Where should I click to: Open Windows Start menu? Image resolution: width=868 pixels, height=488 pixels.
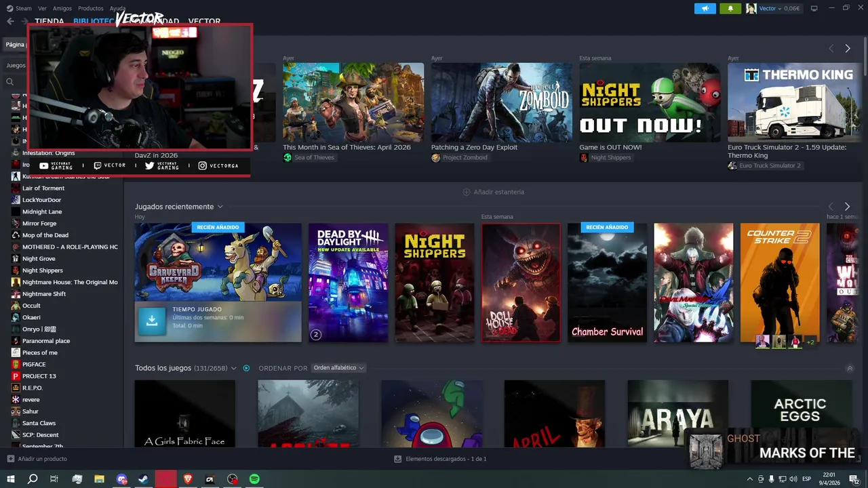point(11,479)
